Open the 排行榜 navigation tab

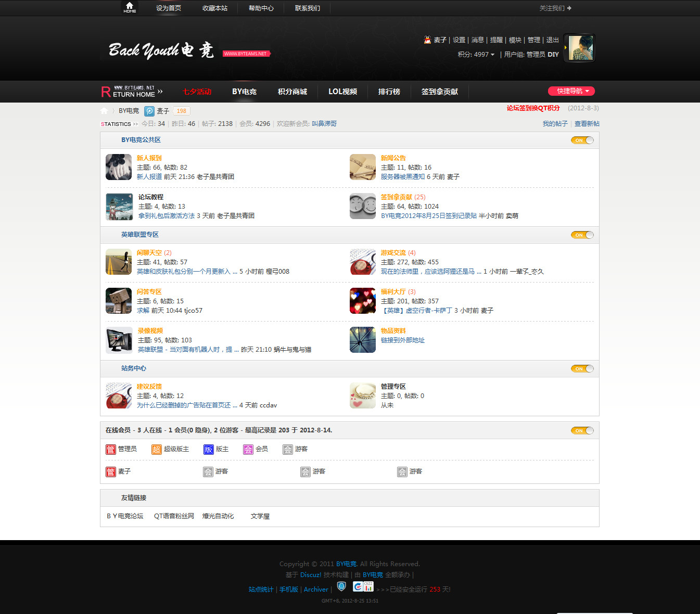pyautogui.click(x=389, y=92)
